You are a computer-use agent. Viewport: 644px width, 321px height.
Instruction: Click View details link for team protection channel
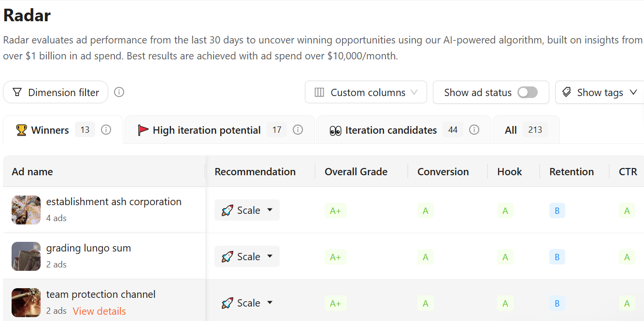click(100, 311)
